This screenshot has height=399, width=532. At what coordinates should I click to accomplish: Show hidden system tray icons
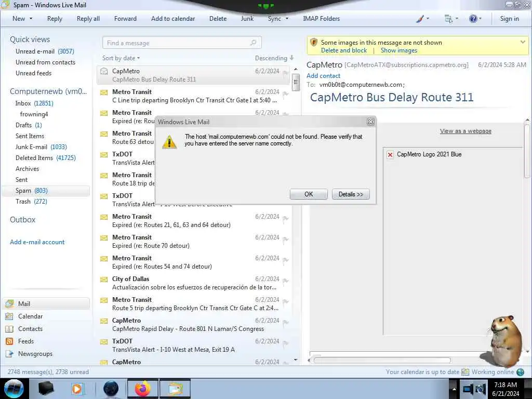454,389
